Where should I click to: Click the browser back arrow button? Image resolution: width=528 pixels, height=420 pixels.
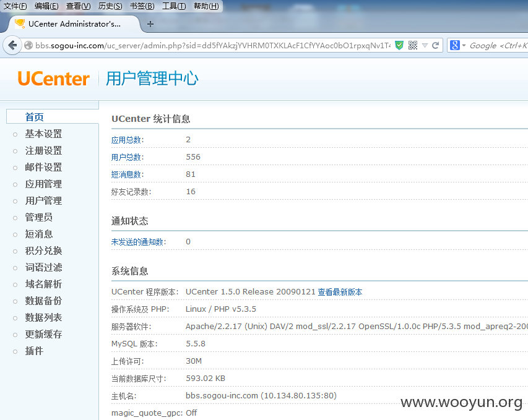coord(12,45)
